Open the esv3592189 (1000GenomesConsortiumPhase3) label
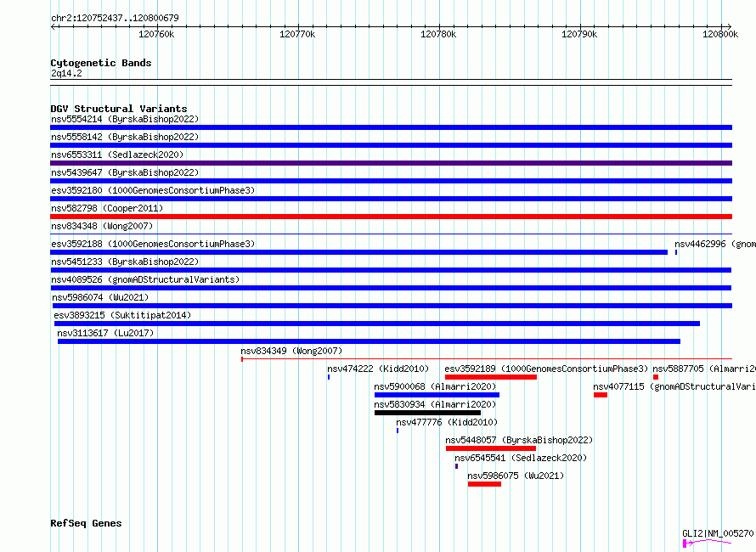 click(546, 369)
